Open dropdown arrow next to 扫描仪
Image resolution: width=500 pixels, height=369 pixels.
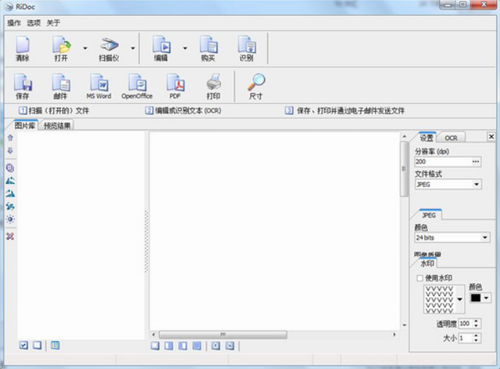pyautogui.click(x=133, y=48)
